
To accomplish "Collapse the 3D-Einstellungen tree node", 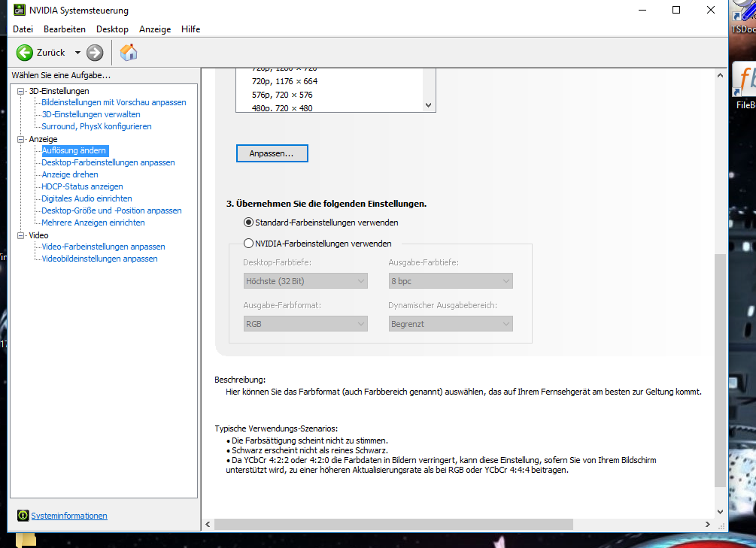I will coord(21,91).
